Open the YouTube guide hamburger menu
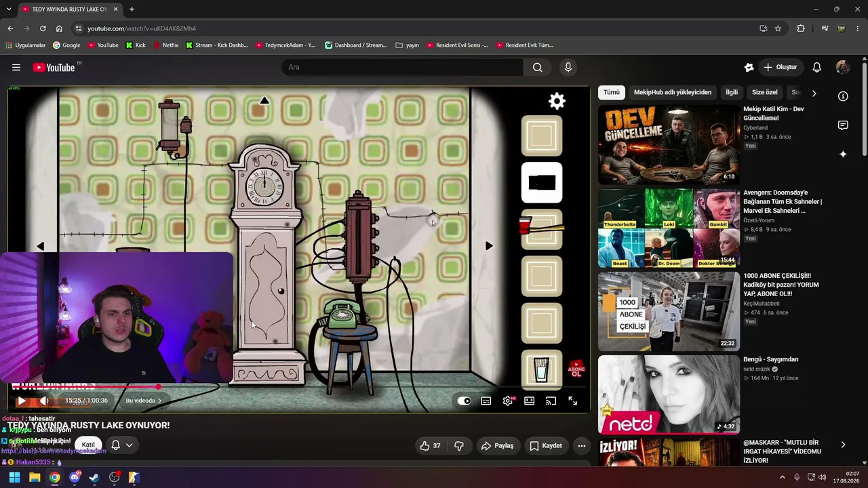 [x=16, y=67]
